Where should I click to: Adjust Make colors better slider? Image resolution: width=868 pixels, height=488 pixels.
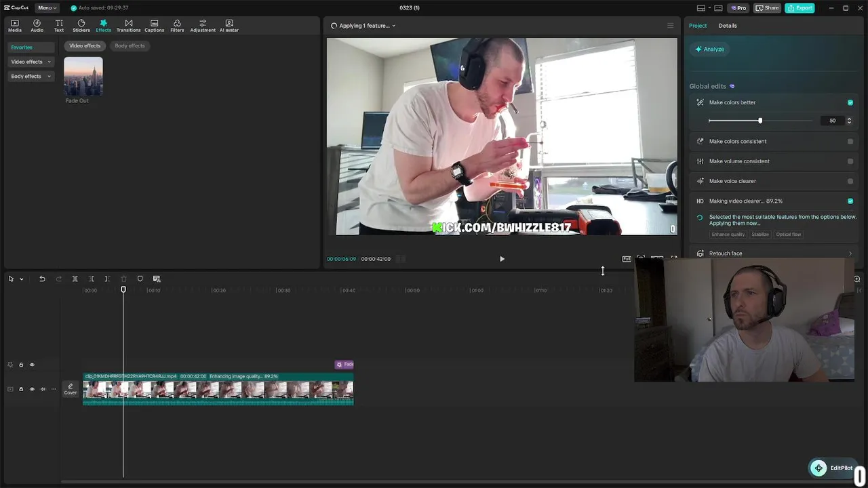(x=760, y=121)
